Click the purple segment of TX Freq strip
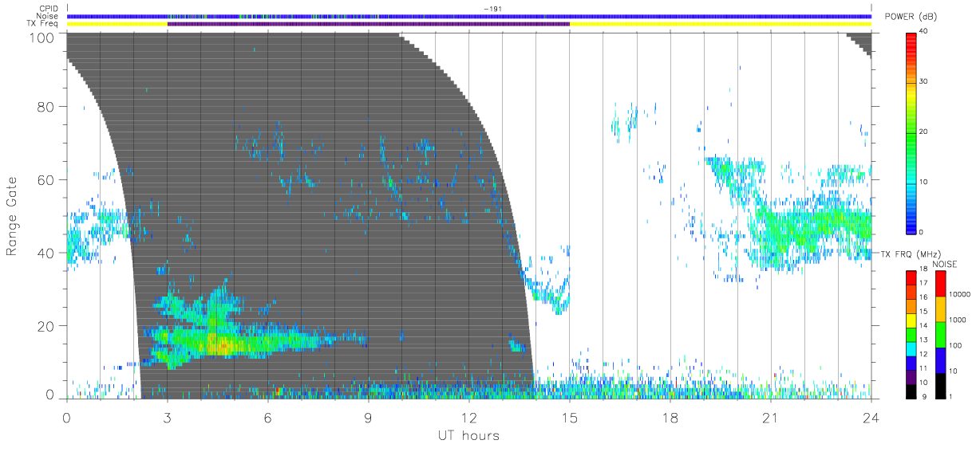Image resolution: width=980 pixels, height=452 pixels. (x=369, y=24)
